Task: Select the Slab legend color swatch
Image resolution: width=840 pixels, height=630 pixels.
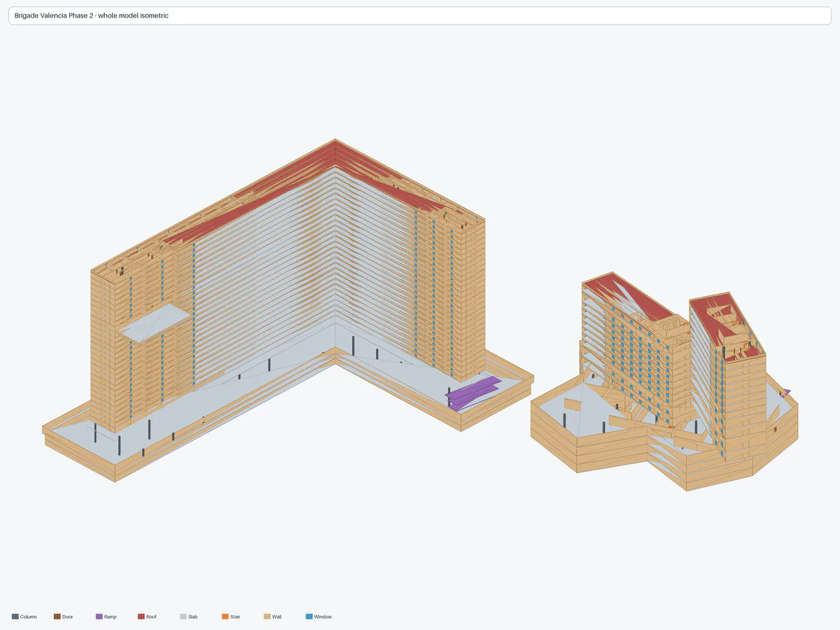Action: 183,617
